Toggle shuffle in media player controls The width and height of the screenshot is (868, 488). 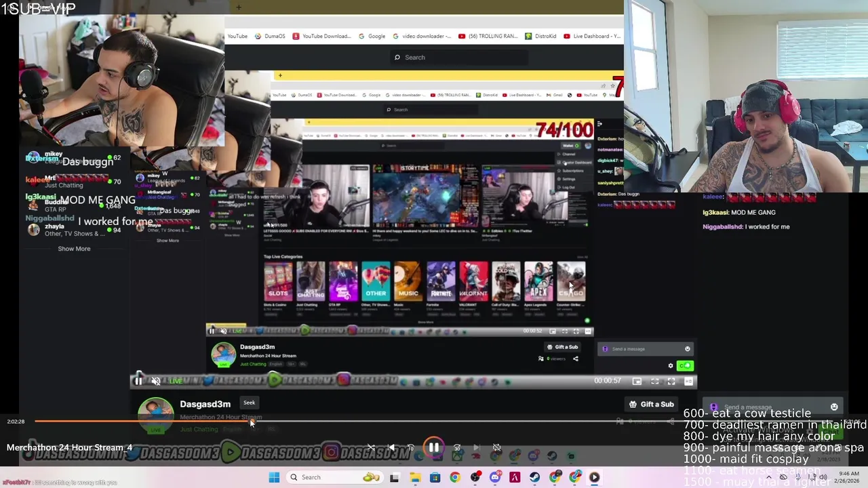371,447
